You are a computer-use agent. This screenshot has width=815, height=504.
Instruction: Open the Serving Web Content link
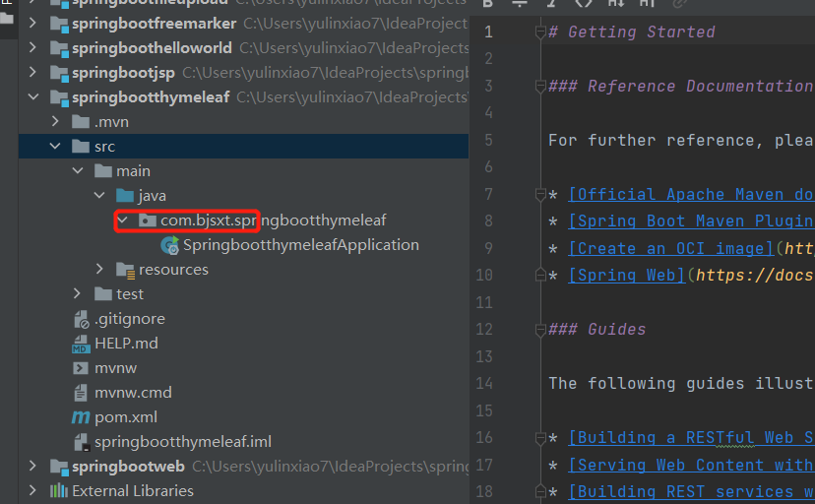tap(691, 465)
